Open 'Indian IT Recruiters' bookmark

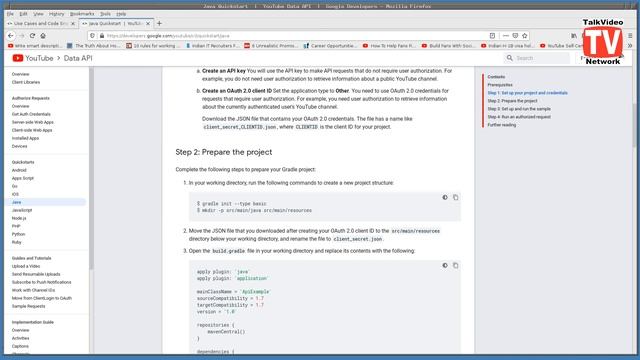(212, 46)
